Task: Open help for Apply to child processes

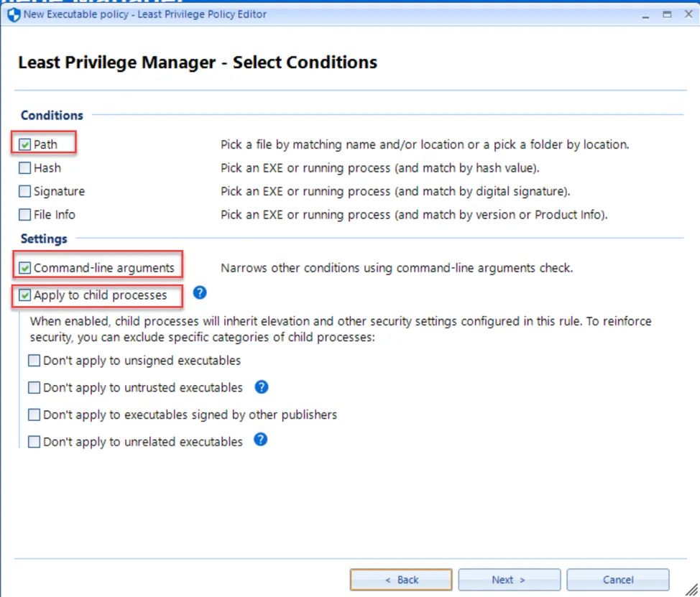Action: pos(201,292)
